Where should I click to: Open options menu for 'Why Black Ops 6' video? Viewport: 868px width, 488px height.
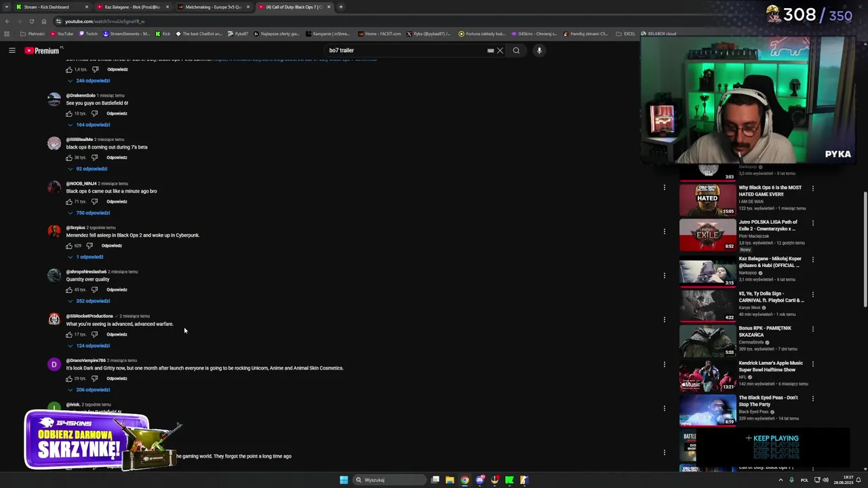pos(813,188)
